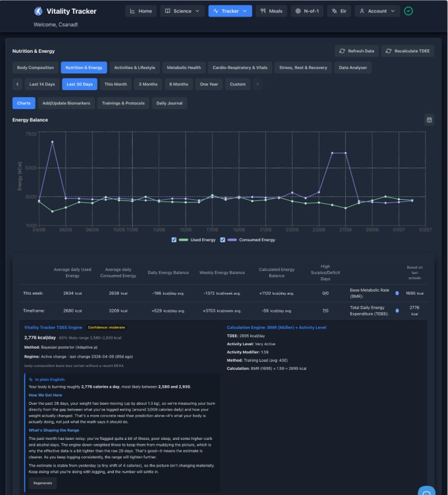Select 6 Months timeframe
Viewport: 448px width, 495px height.
pos(179,84)
